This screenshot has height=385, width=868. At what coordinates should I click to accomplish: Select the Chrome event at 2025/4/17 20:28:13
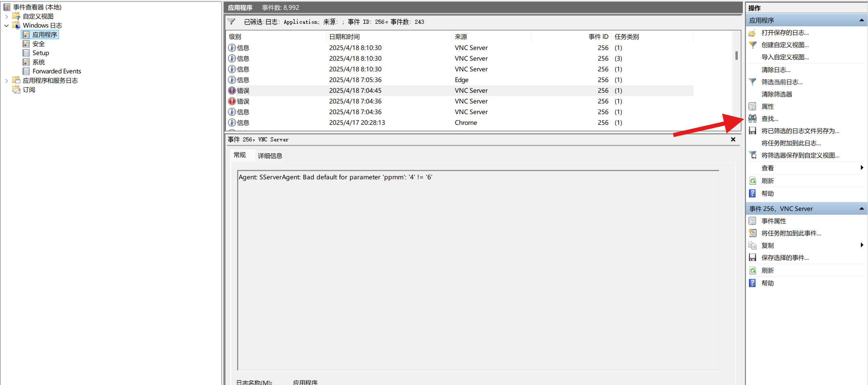point(460,123)
